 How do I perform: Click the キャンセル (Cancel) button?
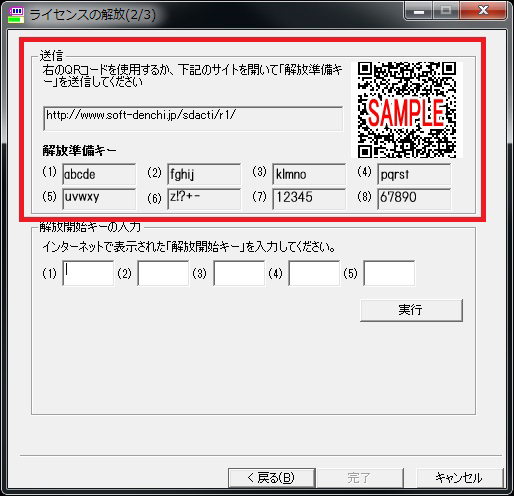[x=460, y=478]
